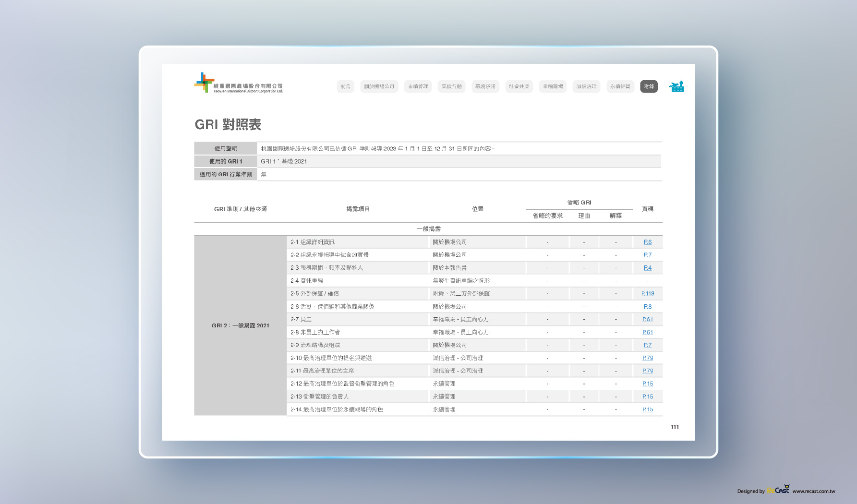Go to the 社會共榮 tab

pos(519,86)
